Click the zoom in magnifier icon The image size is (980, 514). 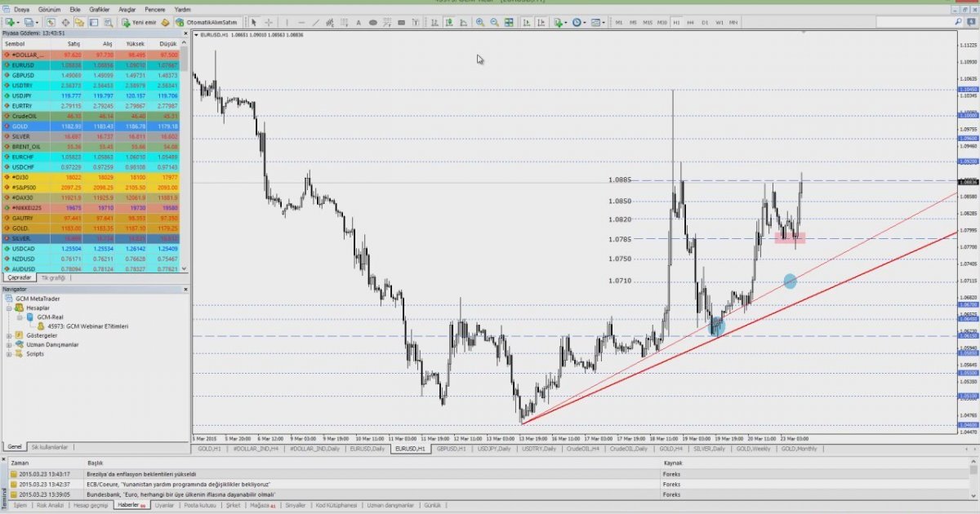pyautogui.click(x=479, y=23)
